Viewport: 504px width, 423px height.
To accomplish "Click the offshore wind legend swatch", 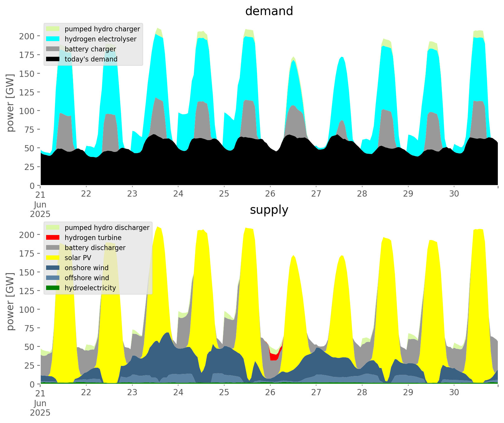I will (53, 278).
